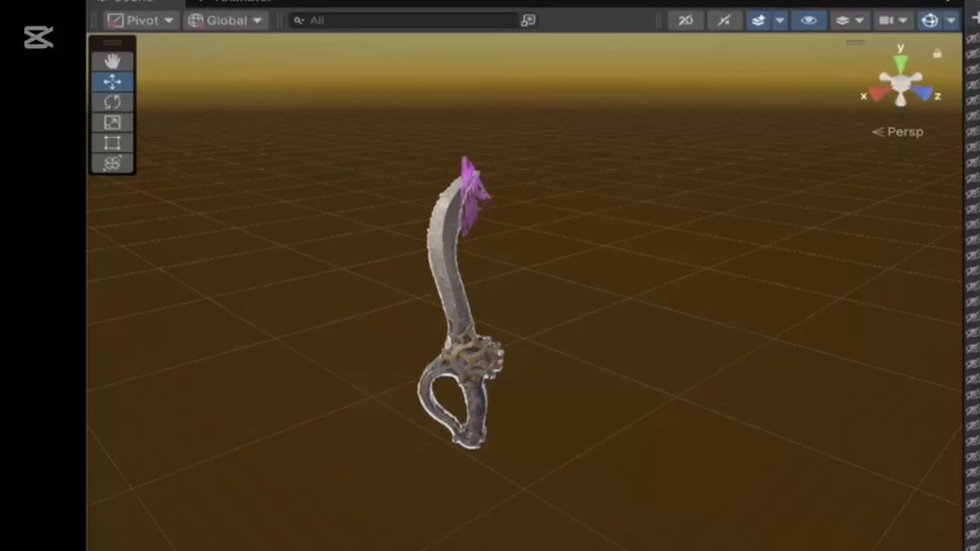Select the Rotate tool
Screen dimensions: 980x551
point(113,102)
